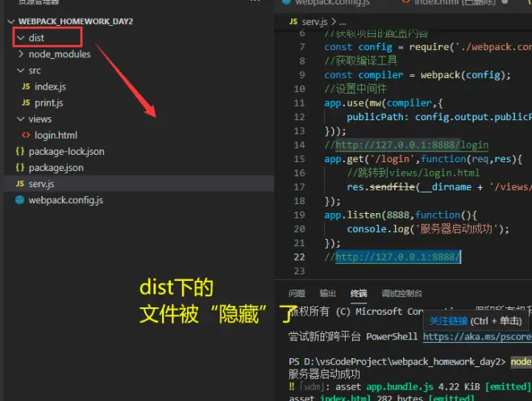Expand the node_modules folder chevron
Screen dimensions: 532x401
point(21,54)
